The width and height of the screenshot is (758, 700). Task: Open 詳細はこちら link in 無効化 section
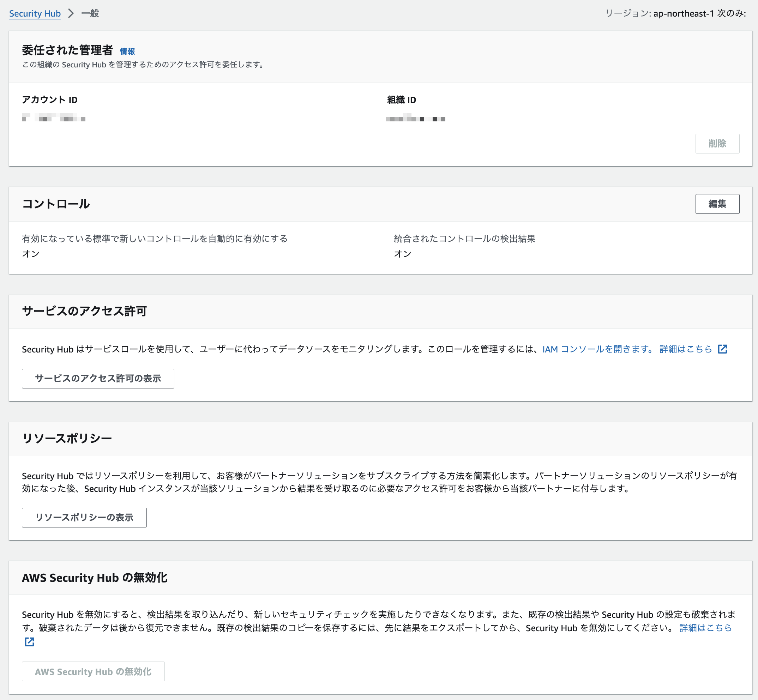point(705,628)
